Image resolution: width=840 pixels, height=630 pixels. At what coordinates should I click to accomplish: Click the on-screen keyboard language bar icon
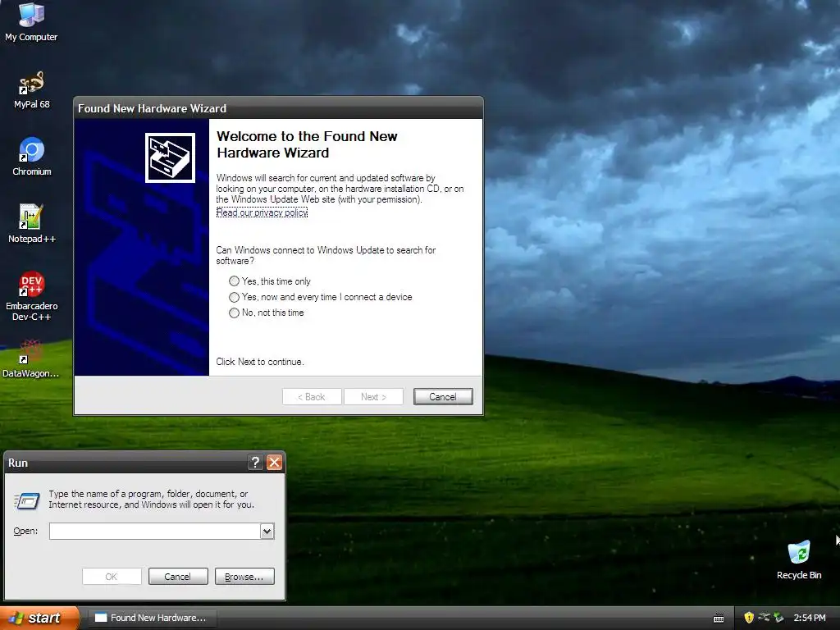(719, 619)
